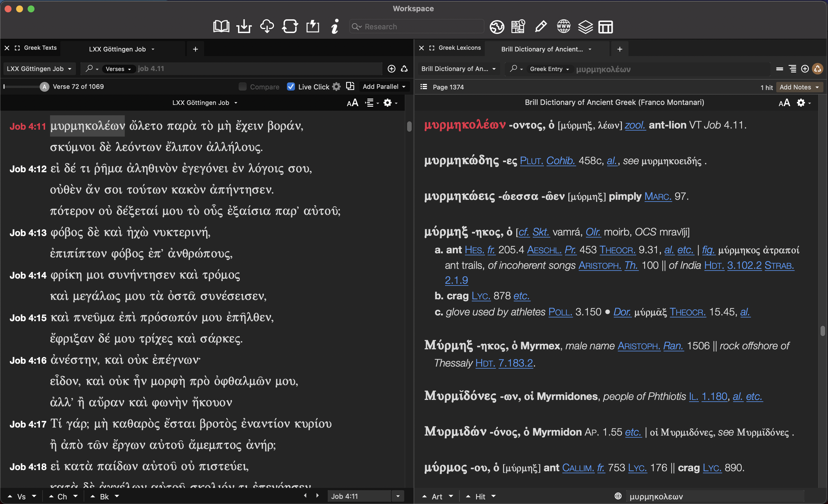This screenshot has height=504, width=828.
Task: Follow the zool. abbreviation link
Action: point(635,125)
